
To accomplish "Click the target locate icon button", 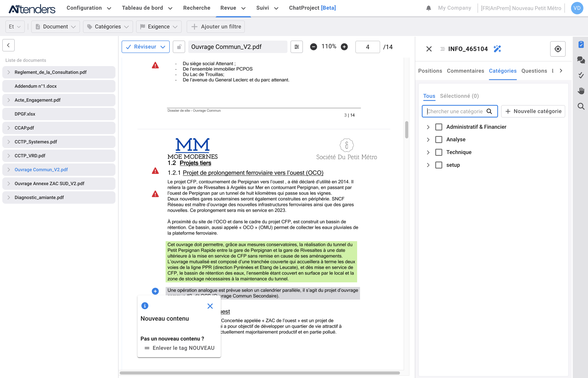I will point(557,49).
